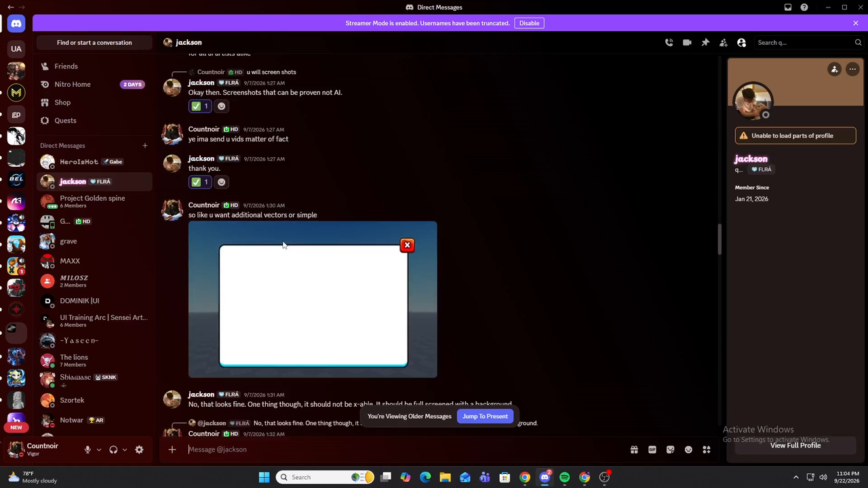Open the gift Nitro icon

point(634,449)
